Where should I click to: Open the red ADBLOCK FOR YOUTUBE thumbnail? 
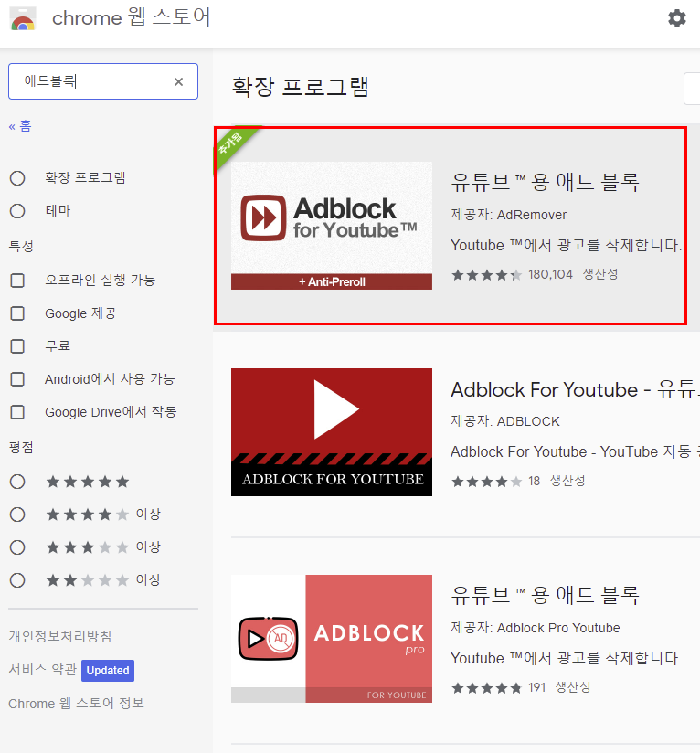[x=332, y=432]
